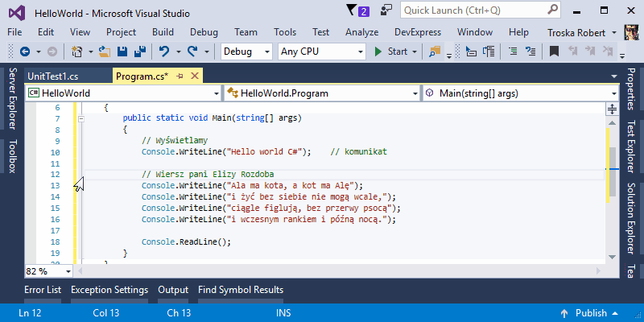Open the Undo history dropdown arrow
Viewport: 644px width, 322px height.
click(178, 52)
